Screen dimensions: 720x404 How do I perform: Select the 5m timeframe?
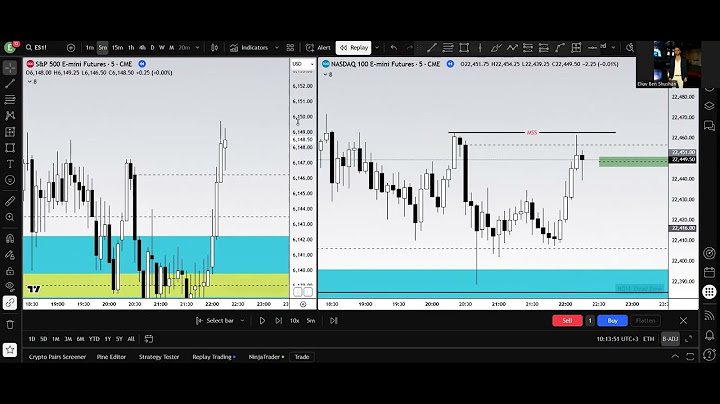(103, 47)
